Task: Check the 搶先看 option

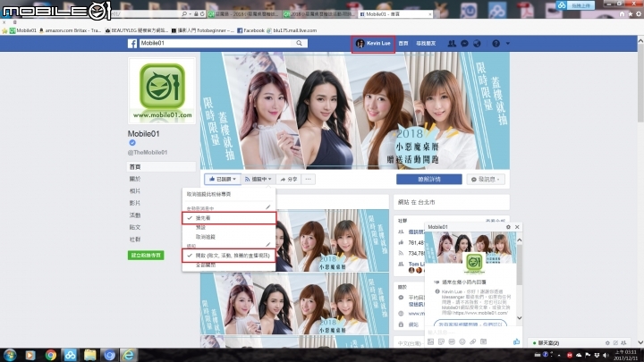Action: (229, 218)
